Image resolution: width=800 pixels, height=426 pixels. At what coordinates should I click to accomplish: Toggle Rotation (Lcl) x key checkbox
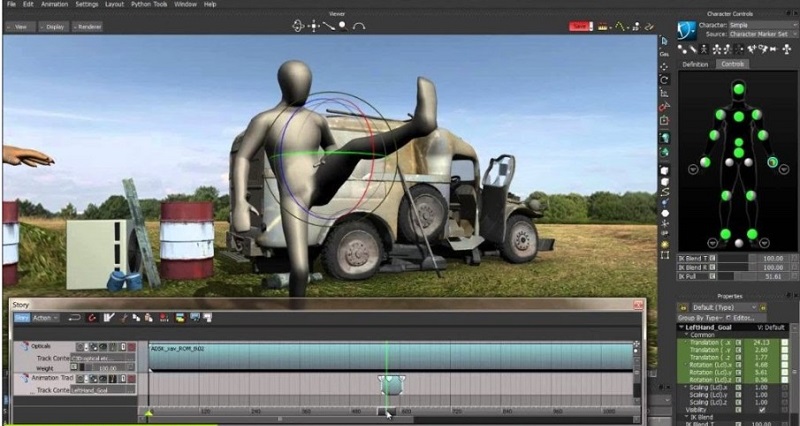tap(785, 365)
